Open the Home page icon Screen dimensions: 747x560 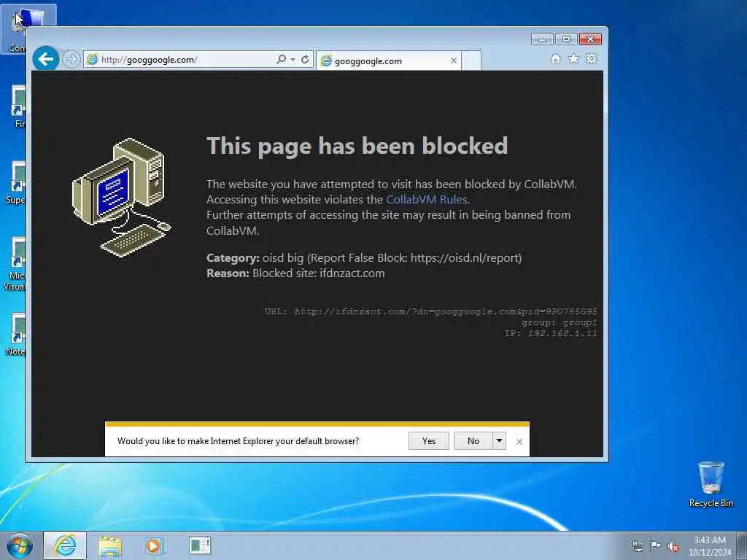click(555, 58)
